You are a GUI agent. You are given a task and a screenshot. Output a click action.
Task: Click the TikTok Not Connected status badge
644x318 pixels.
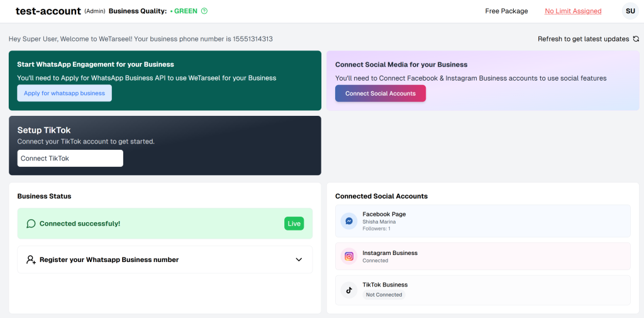[x=384, y=295]
